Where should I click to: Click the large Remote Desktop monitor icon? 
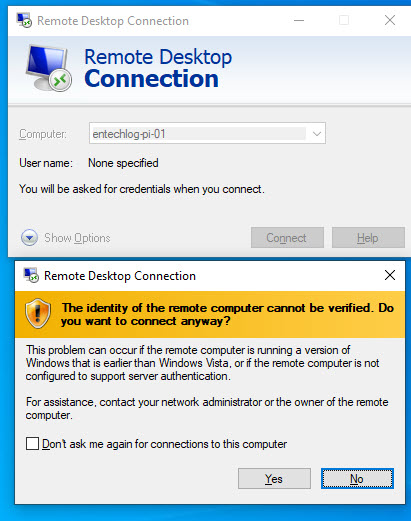(x=49, y=68)
